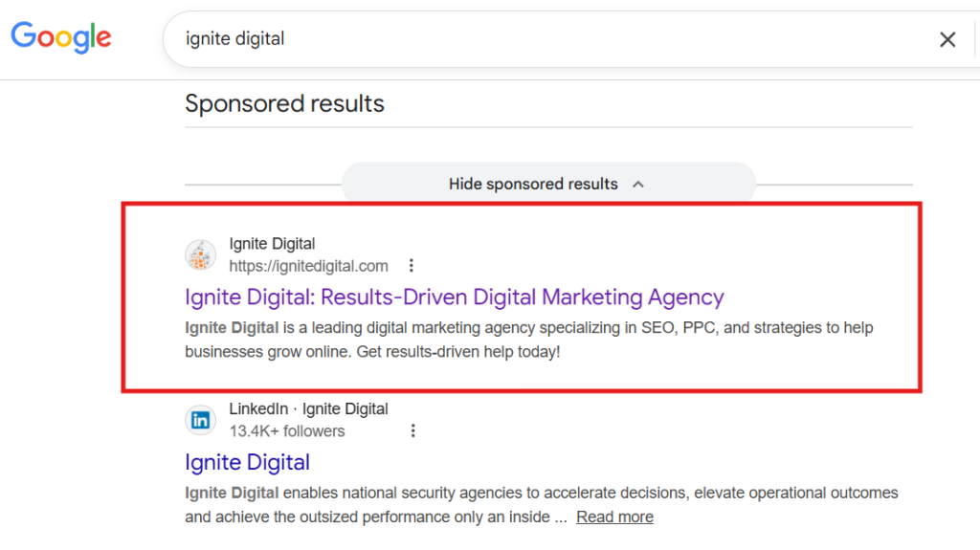Open three-dot menu beside 13.4K+ followers
This screenshot has height=550, width=980.
(413, 431)
